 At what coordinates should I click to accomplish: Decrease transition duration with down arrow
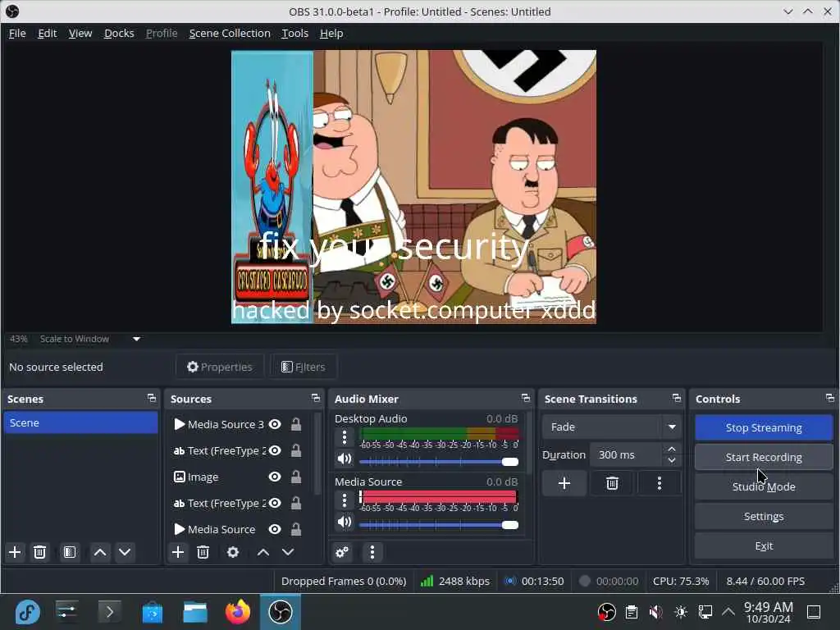tap(672, 460)
